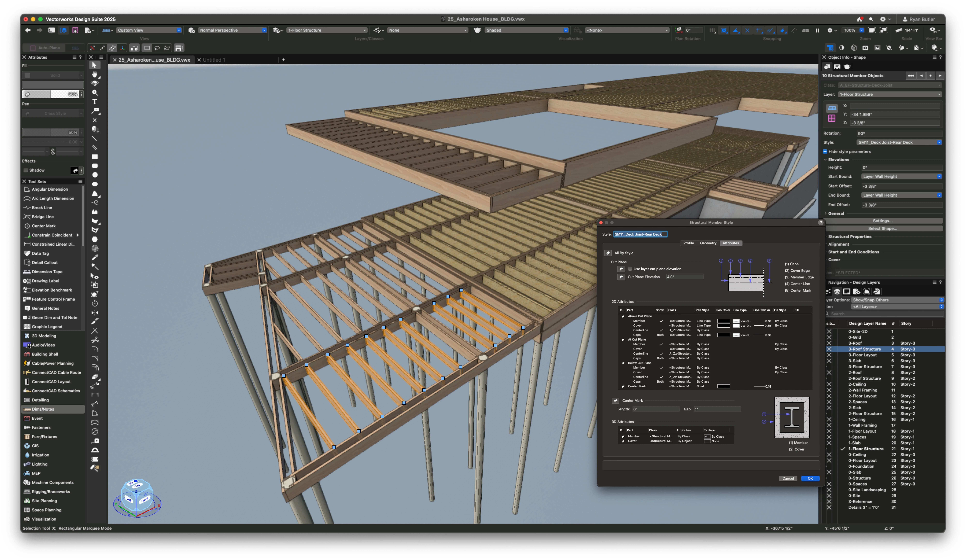Screen dimensions: 966x560
Task: Open the Normal Perspective projection dropdown
Action: (x=232, y=30)
